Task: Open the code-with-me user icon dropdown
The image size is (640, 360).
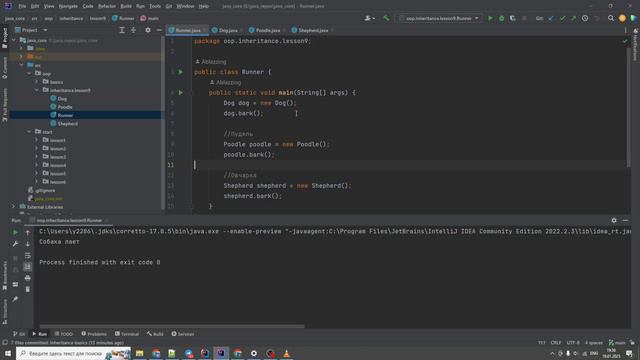Action: point(370,18)
